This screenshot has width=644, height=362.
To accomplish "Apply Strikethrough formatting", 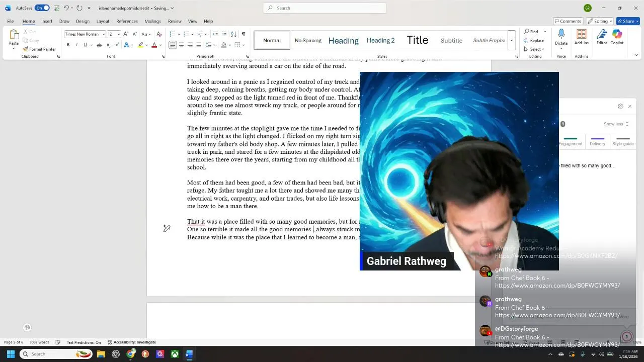I will click(x=99, y=45).
